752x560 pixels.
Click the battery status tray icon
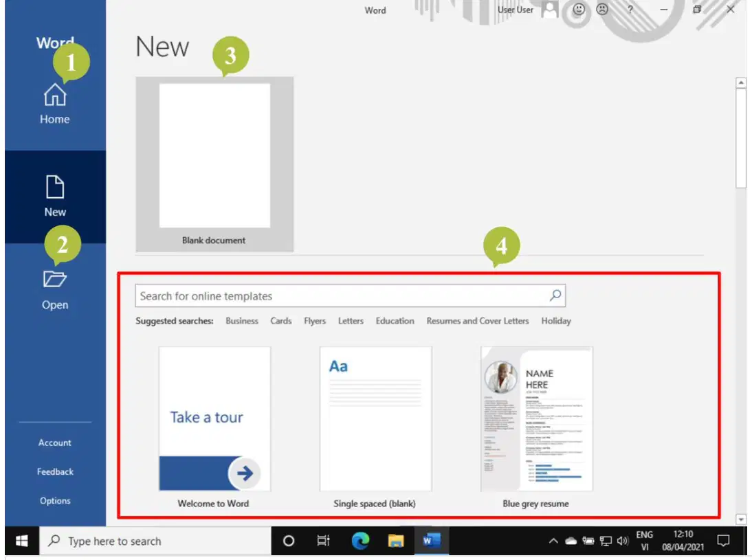[588, 541]
